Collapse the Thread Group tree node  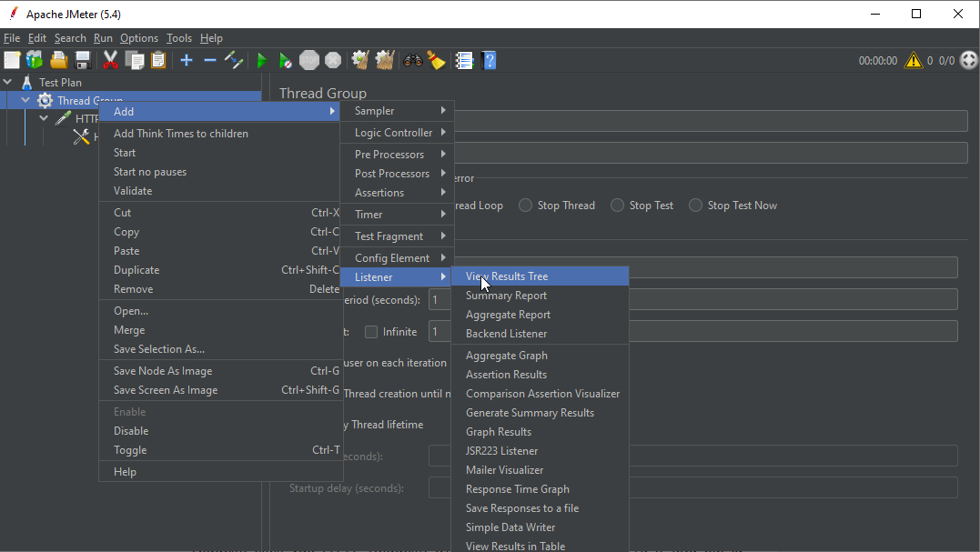(x=25, y=100)
